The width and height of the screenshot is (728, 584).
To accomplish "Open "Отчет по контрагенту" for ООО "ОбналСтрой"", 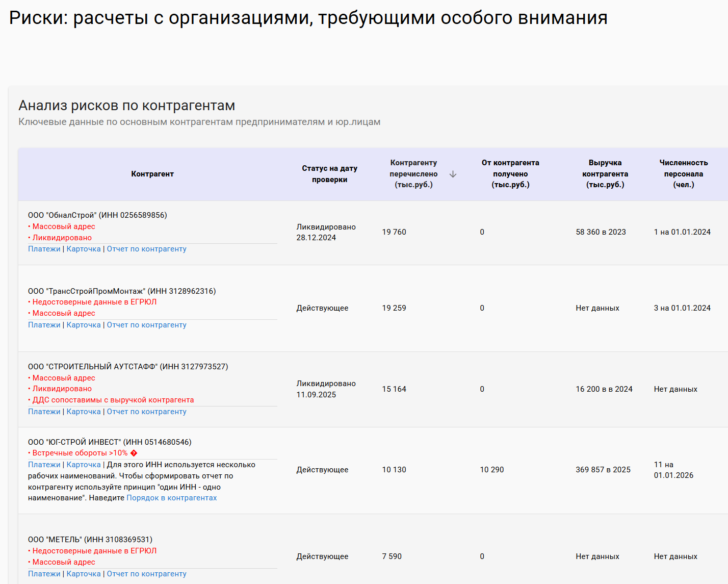I will (146, 248).
